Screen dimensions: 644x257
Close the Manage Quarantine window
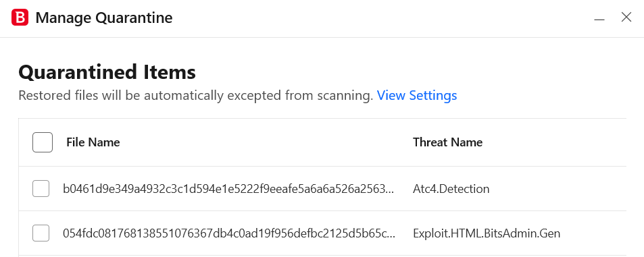pyautogui.click(x=626, y=18)
